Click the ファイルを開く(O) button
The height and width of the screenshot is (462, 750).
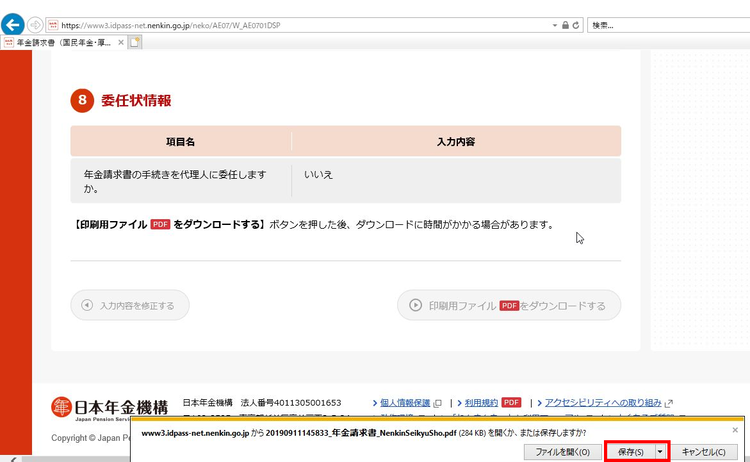pos(562,452)
